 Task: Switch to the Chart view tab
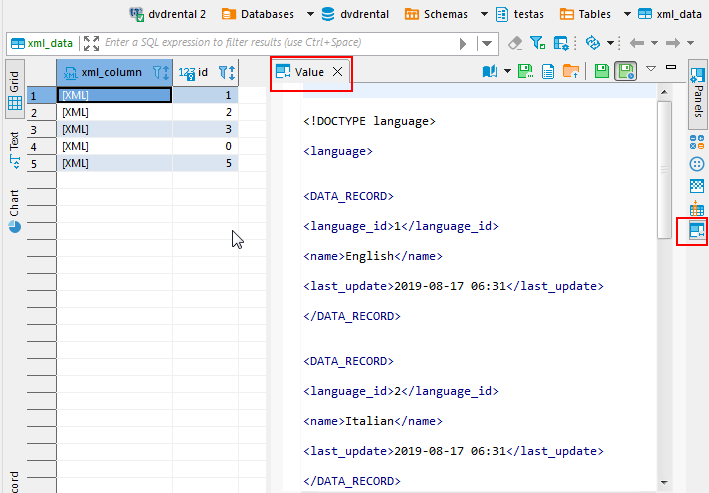14,211
